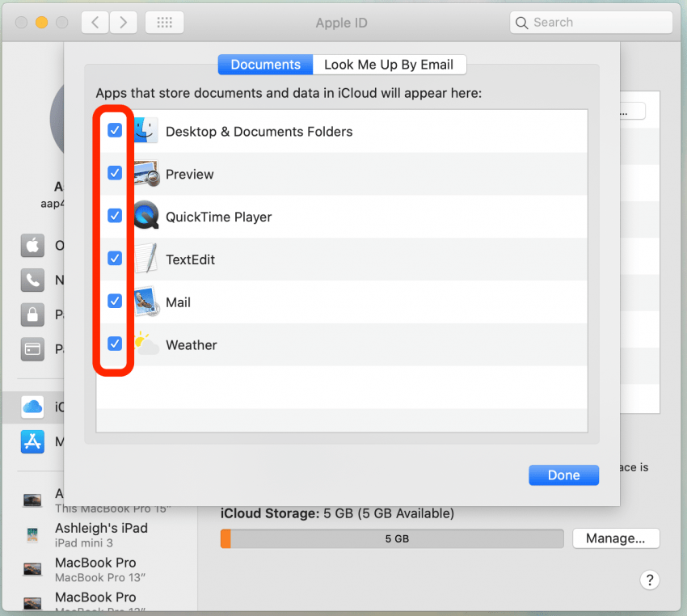Click the yellow minimize window button
The height and width of the screenshot is (616, 687).
point(41,23)
